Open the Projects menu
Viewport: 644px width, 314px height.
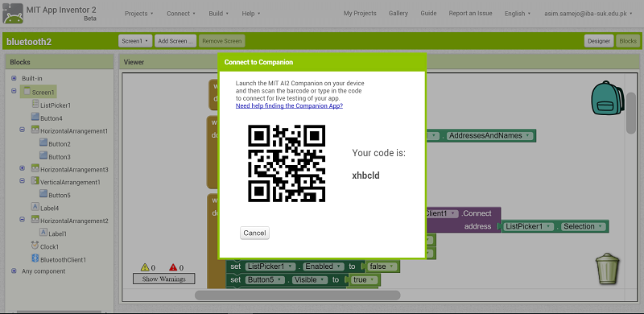[138, 14]
